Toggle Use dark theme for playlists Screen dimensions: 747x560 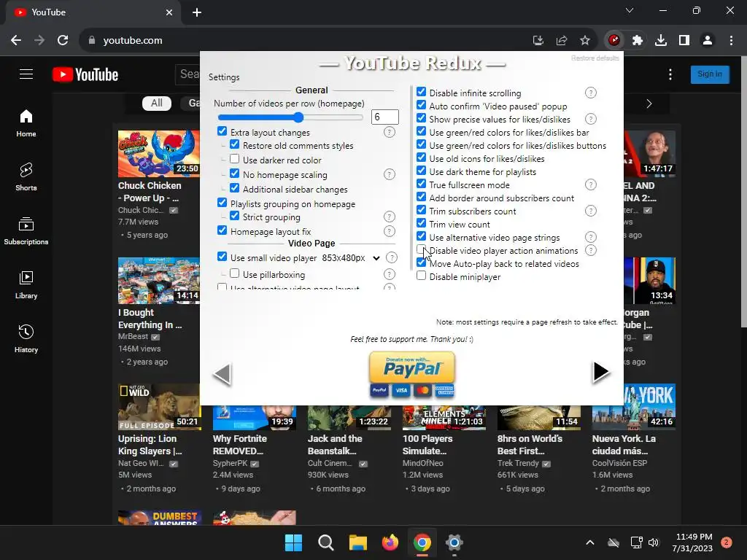421,171
